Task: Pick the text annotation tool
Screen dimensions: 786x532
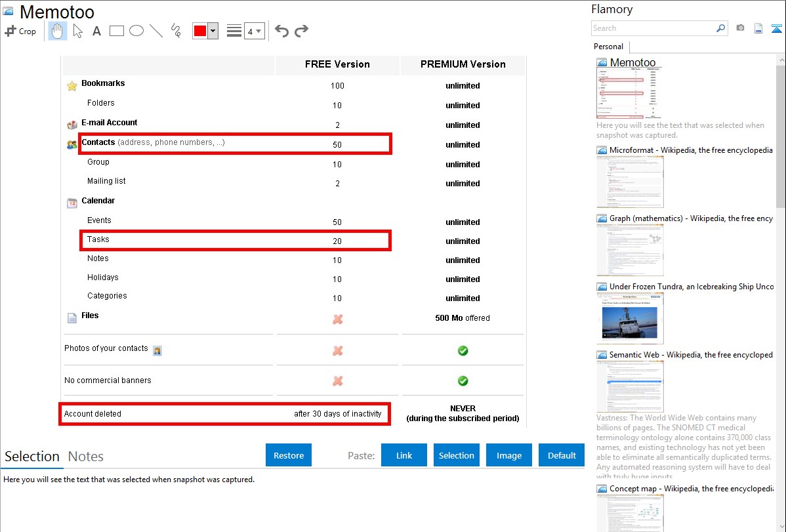Action: tap(96, 31)
